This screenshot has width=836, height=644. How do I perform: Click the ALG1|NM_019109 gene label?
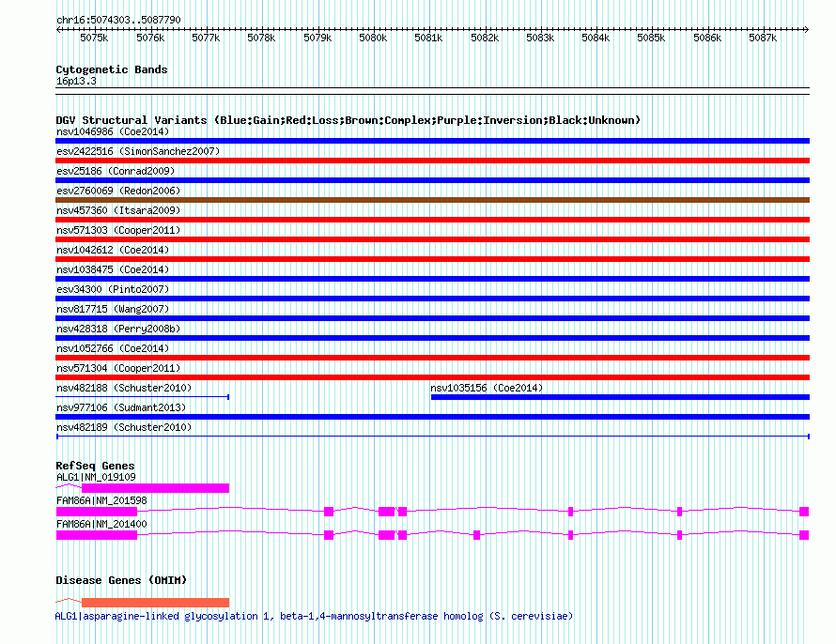point(96,477)
